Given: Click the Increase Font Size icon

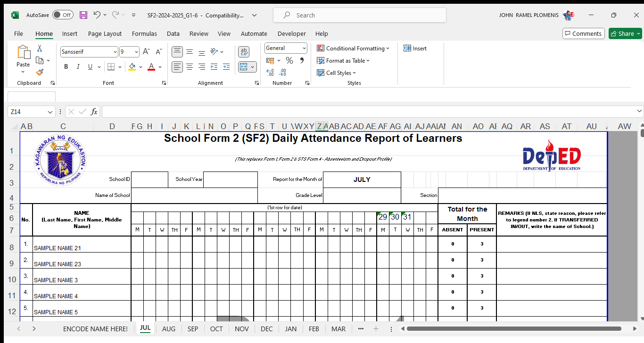Looking at the screenshot, I should click(146, 52).
